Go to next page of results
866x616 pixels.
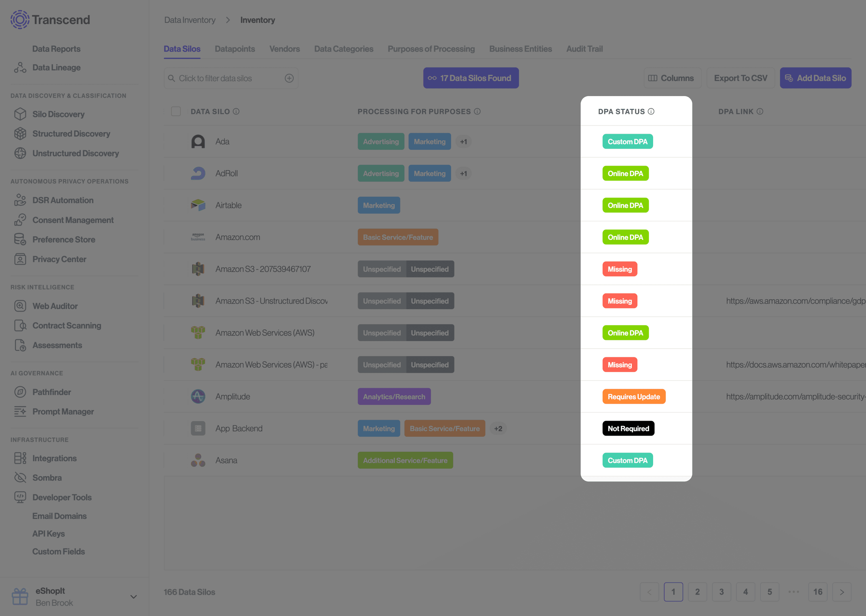click(842, 592)
